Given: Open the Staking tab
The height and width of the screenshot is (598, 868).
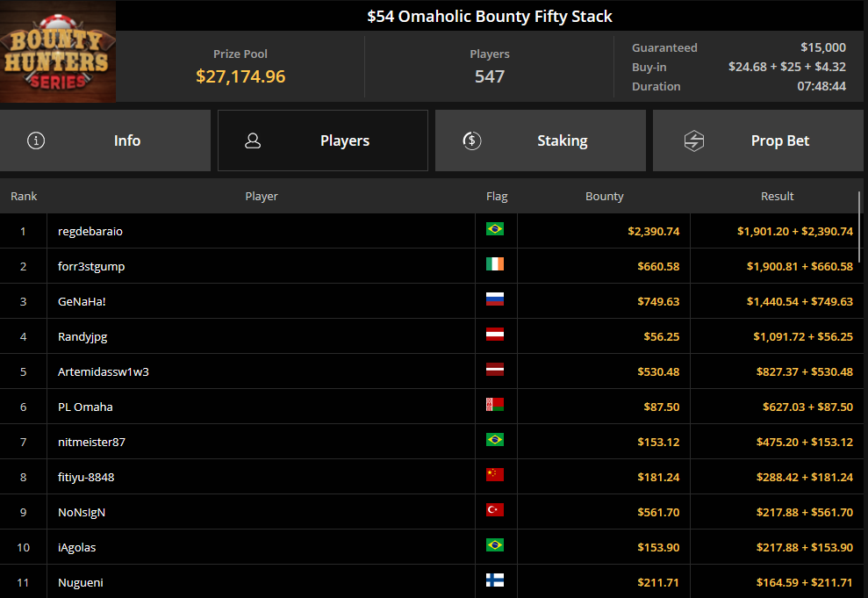Looking at the screenshot, I should tap(541, 140).
